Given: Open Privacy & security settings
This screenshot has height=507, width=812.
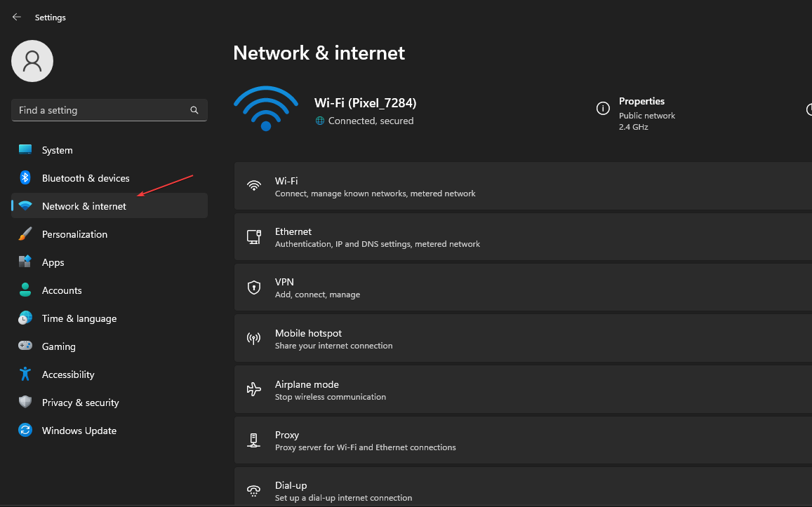Looking at the screenshot, I should tap(80, 403).
